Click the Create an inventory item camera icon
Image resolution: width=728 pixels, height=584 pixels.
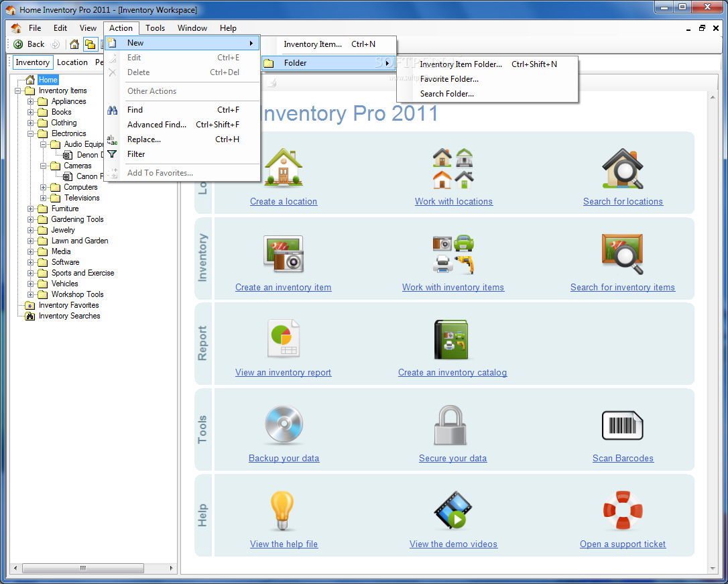(283, 253)
